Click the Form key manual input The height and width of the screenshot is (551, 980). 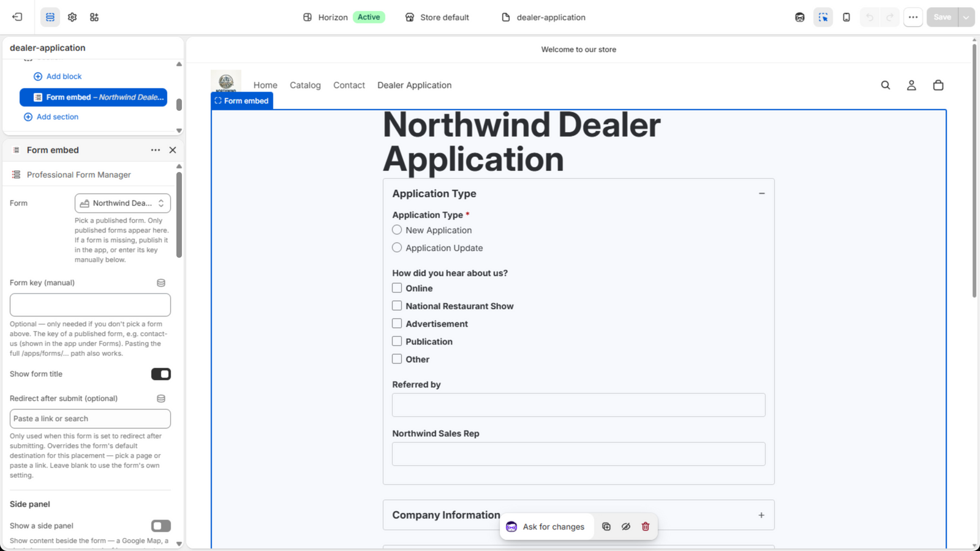90,305
